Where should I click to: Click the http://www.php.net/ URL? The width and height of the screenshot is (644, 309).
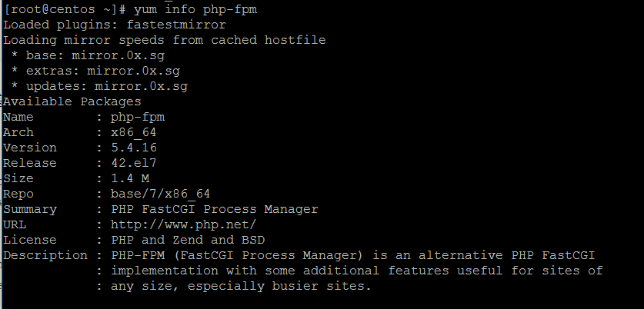point(183,224)
